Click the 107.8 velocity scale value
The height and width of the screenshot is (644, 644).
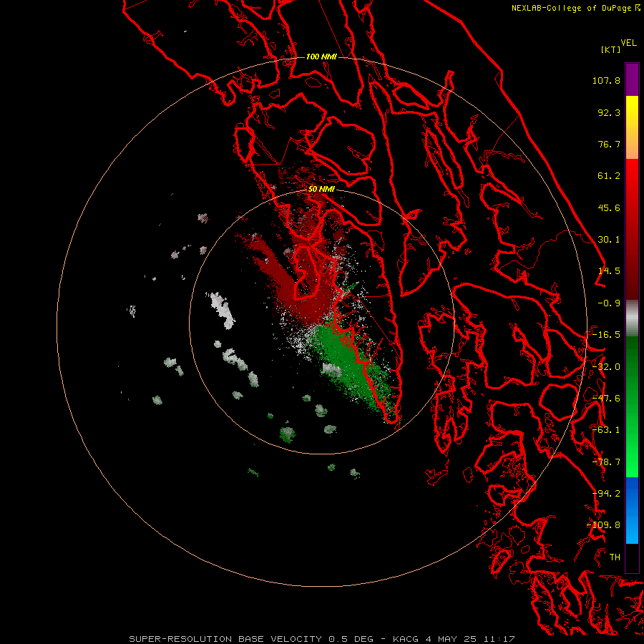coord(606,80)
